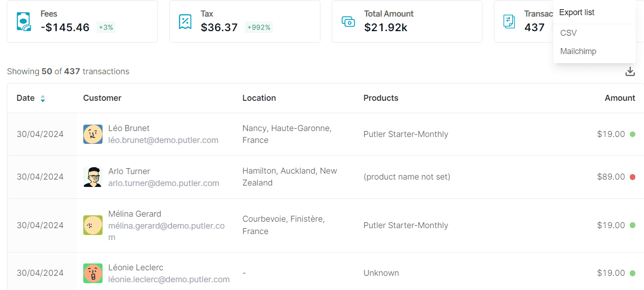Viewport: 644px width, 290px height.
Task: Click the arlo.turner@demo.putler.com email link
Action: [x=164, y=183]
